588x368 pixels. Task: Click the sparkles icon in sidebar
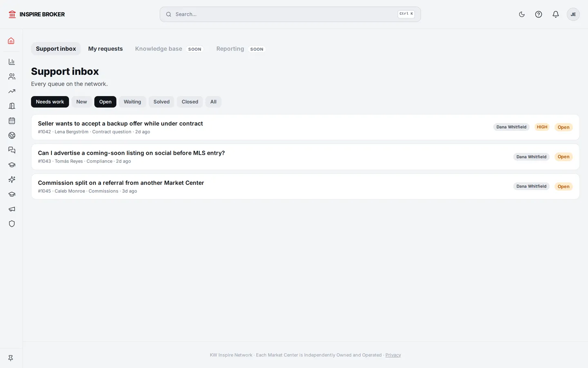pyautogui.click(x=12, y=180)
